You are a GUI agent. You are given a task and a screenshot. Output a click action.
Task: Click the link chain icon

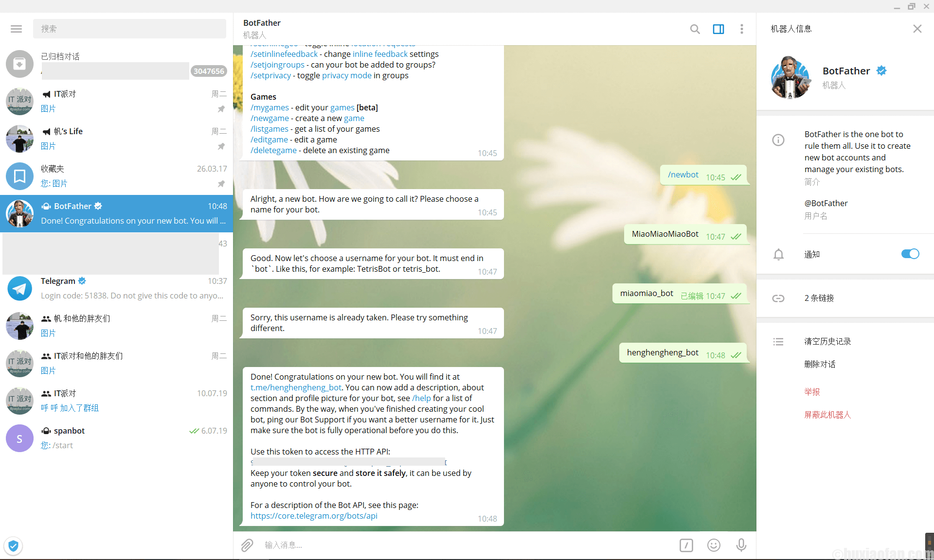click(778, 298)
